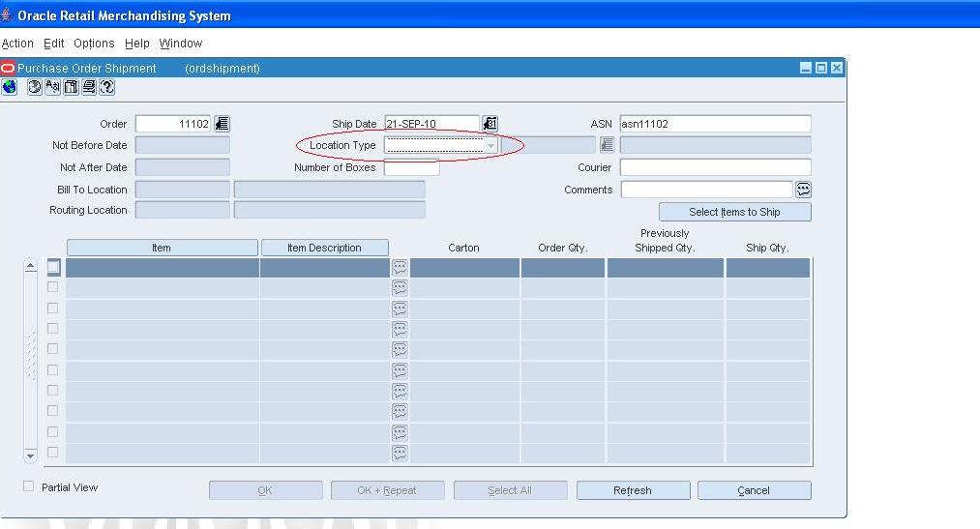Open the Action menu
This screenshot has height=529, width=980.
pos(17,44)
